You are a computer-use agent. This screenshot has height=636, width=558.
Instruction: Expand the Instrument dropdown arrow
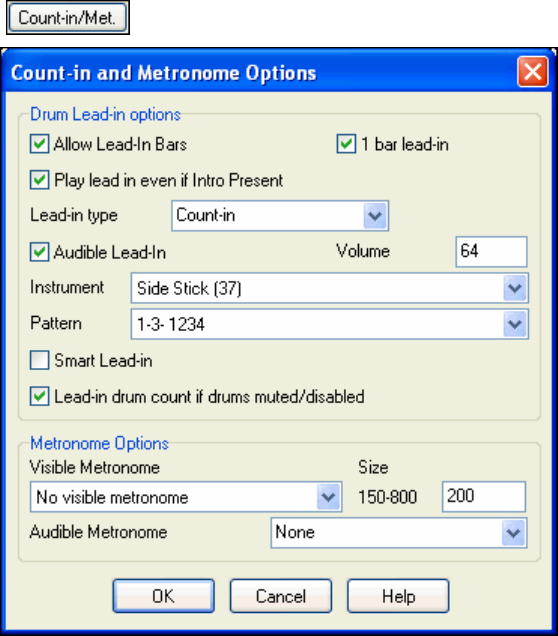pyautogui.click(x=515, y=288)
